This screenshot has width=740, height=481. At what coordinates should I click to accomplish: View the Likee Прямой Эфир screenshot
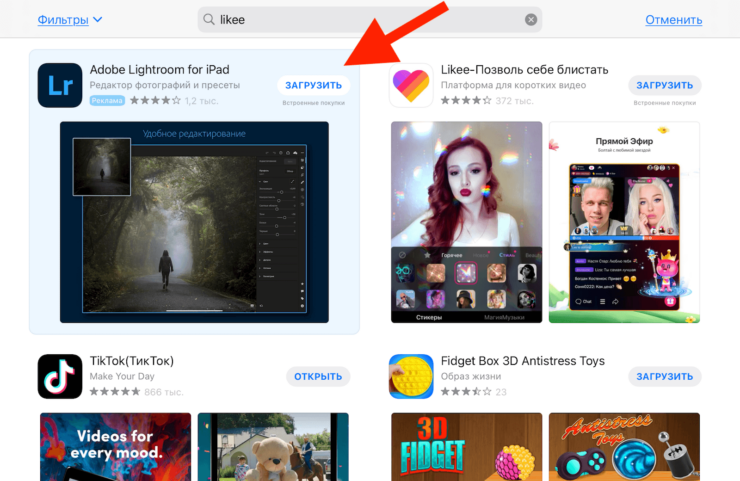point(624,222)
